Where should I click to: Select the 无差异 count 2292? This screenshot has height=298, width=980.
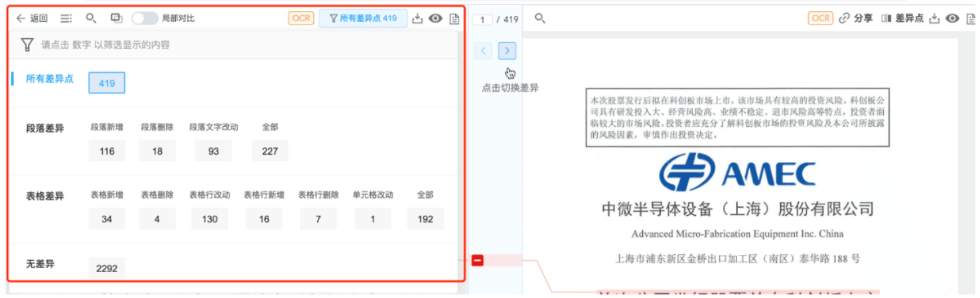(107, 268)
